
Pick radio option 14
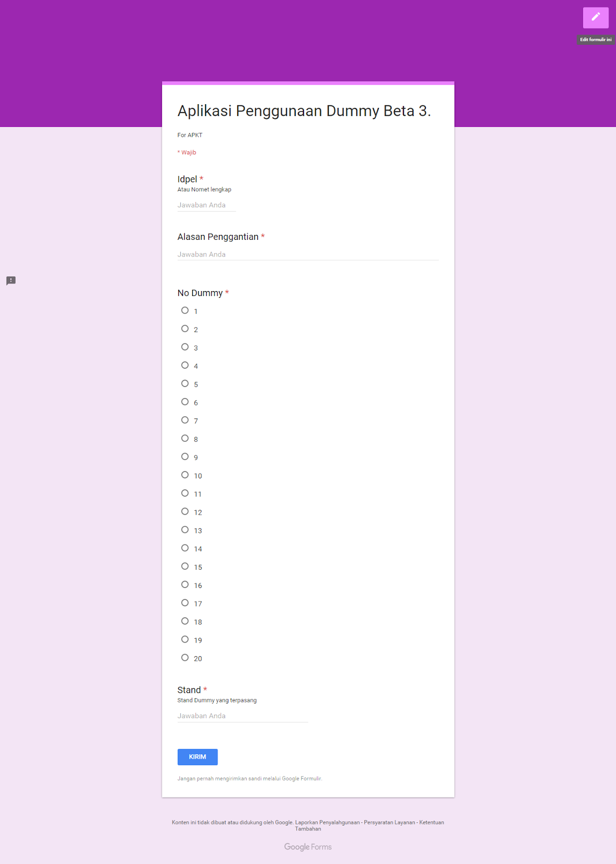click(185, 548)
